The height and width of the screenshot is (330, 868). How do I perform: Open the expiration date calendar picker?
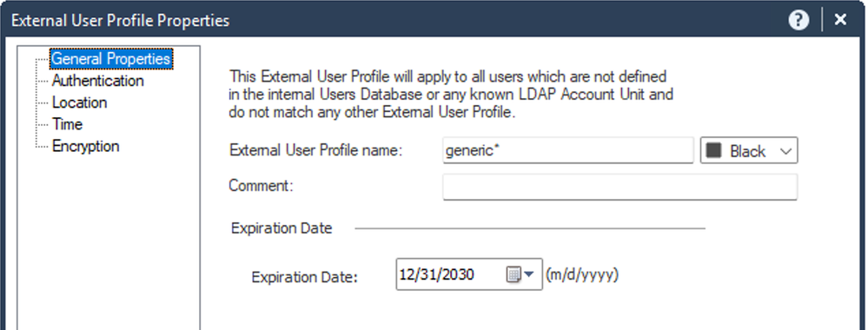click(520, 274)
